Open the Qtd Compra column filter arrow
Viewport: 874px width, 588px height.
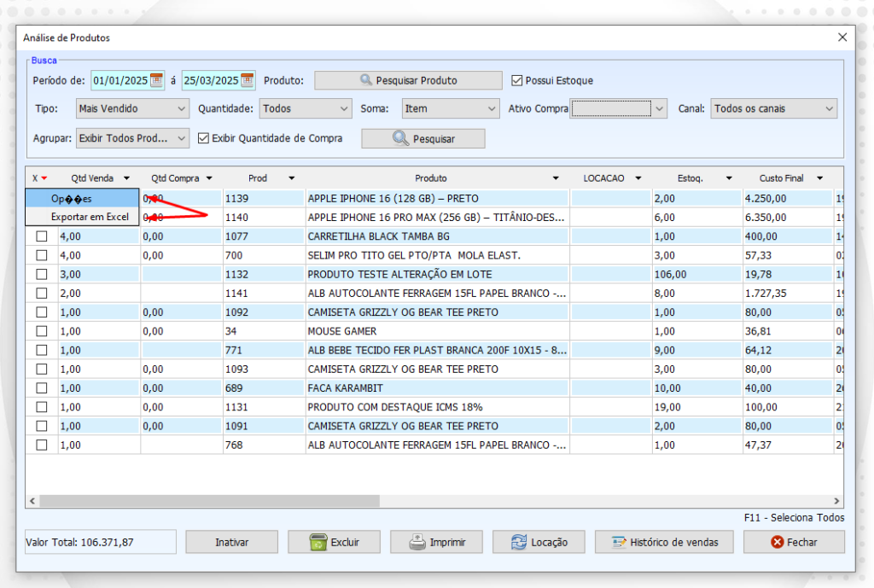pos(209,178)
